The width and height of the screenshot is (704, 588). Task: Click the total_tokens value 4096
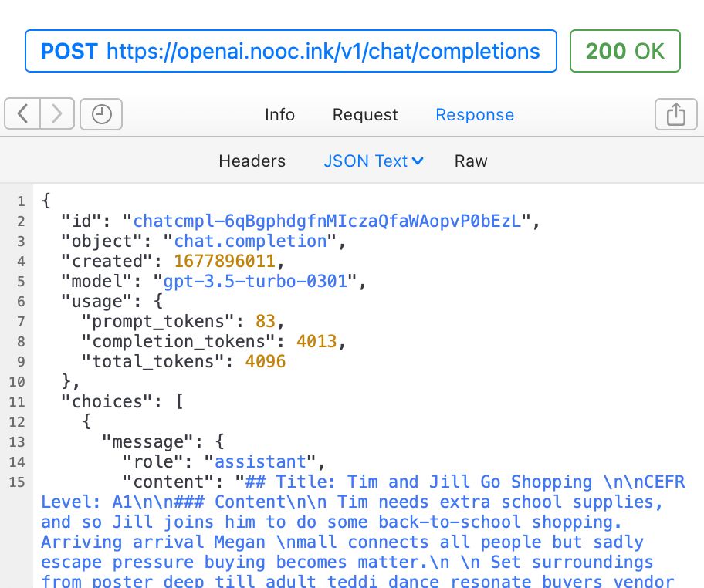pos(266,361)
